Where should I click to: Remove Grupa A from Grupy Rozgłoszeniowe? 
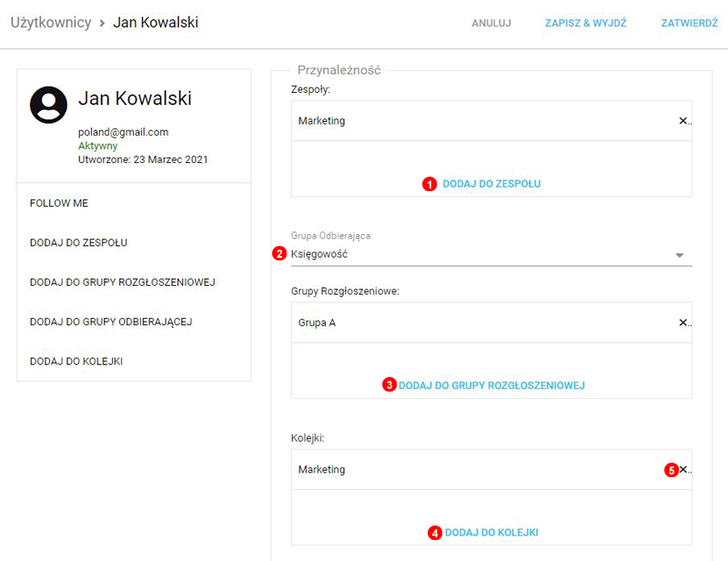coord(682,322)
